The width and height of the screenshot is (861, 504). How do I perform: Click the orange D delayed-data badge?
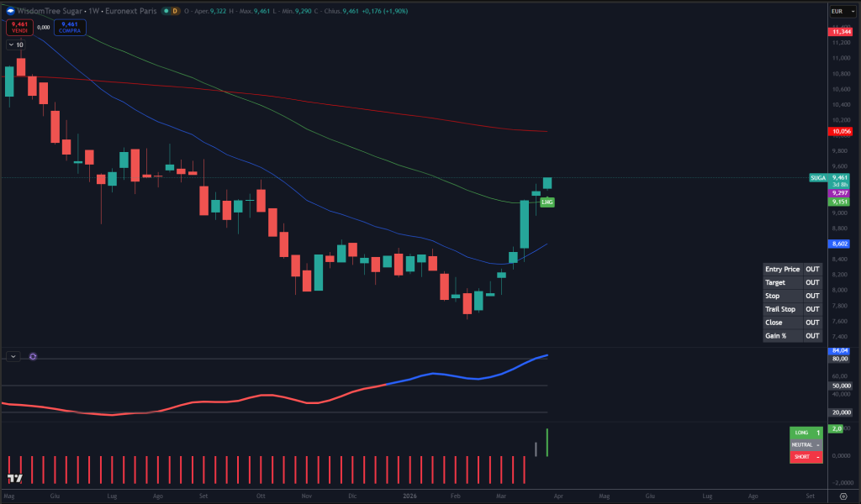click(175, 11)
